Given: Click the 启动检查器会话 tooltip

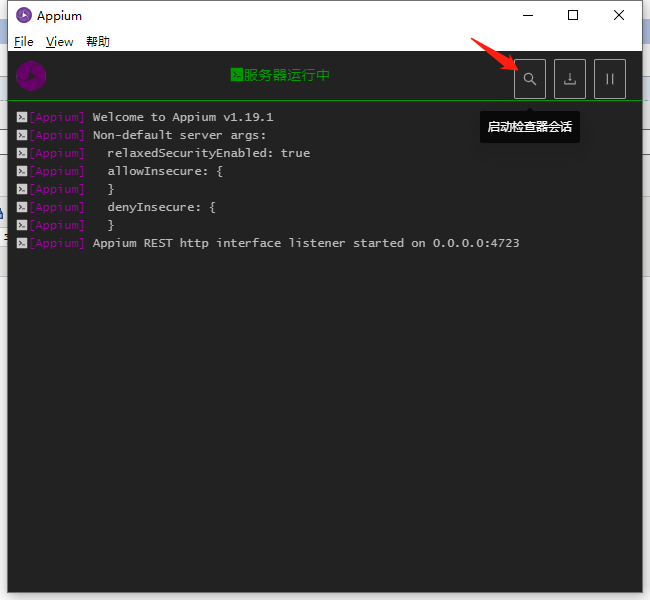Looking at the screenshot, I should (x=530, y=127).
